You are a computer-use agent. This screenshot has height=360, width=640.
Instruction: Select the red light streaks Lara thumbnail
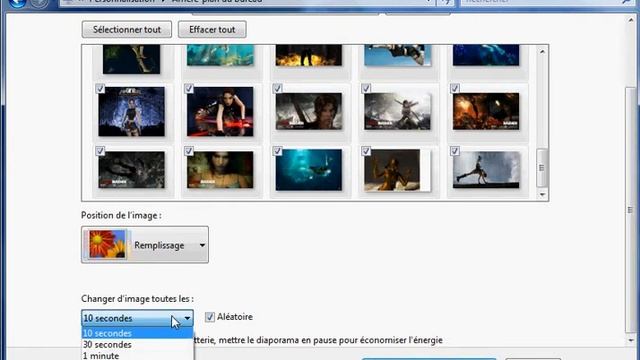coord(220,111)
